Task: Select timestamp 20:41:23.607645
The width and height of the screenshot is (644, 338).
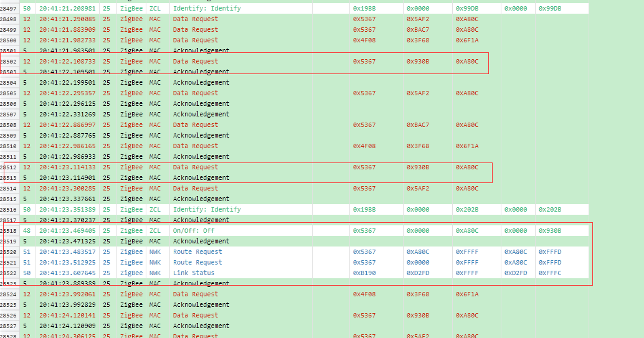Action: [67, 273]
